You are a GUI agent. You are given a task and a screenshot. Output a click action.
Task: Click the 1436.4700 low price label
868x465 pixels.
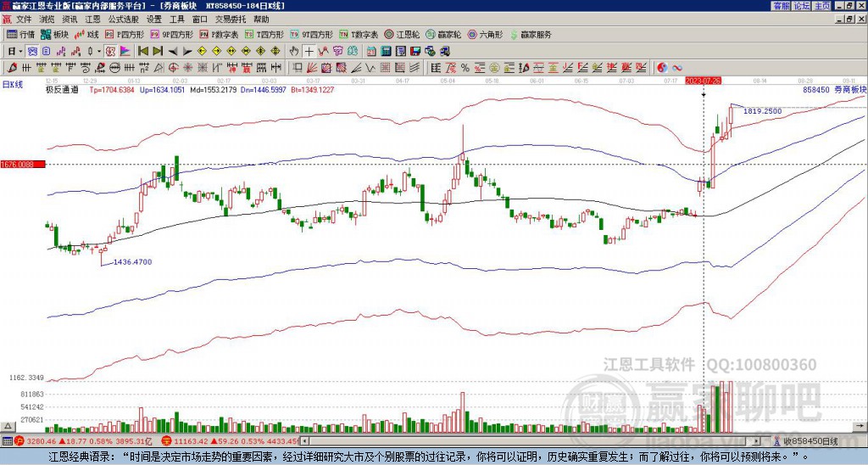[x=132, y=261]
